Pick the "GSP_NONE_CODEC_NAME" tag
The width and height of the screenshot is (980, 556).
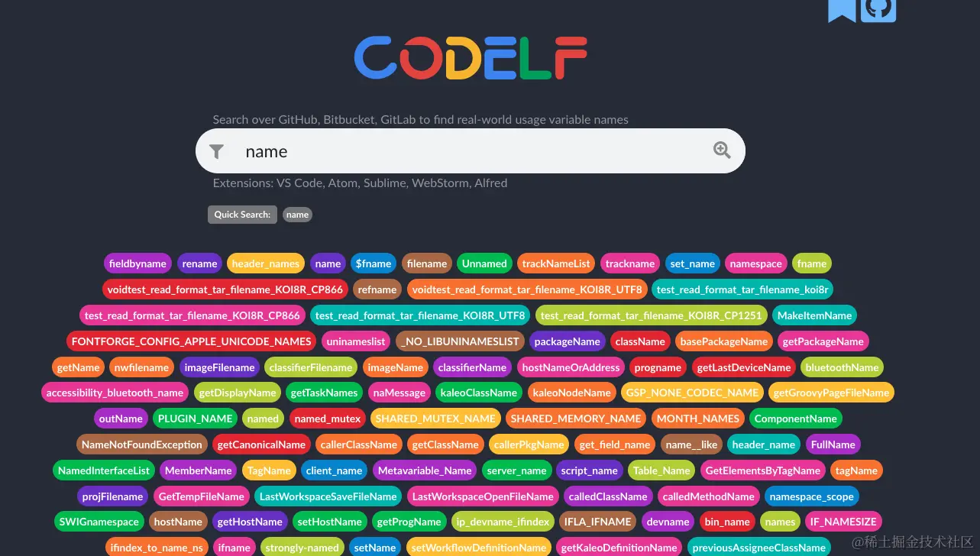tap(692, 393)
